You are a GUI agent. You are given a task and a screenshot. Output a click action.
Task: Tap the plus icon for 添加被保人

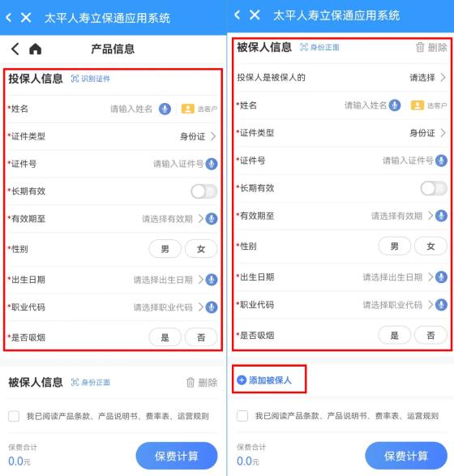[x=242, y=380]
